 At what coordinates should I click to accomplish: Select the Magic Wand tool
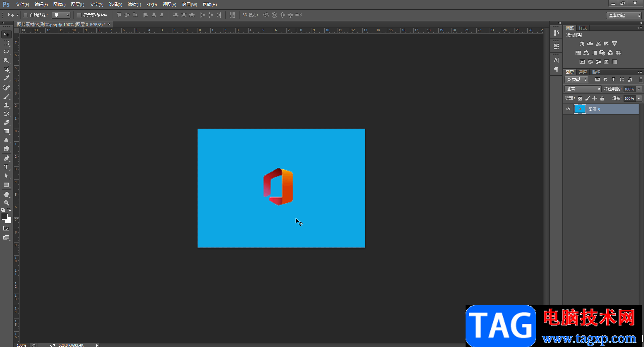click(x=6, y=61)
